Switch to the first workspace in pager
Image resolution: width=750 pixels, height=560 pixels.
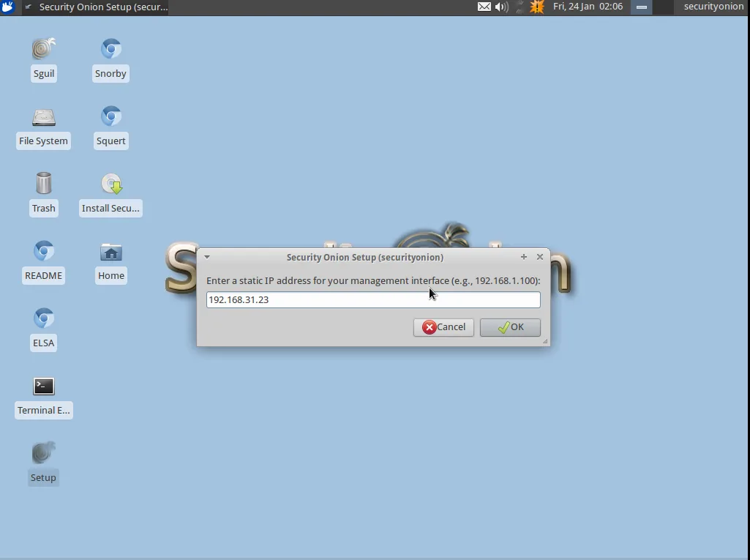click(x=642, y=7)
